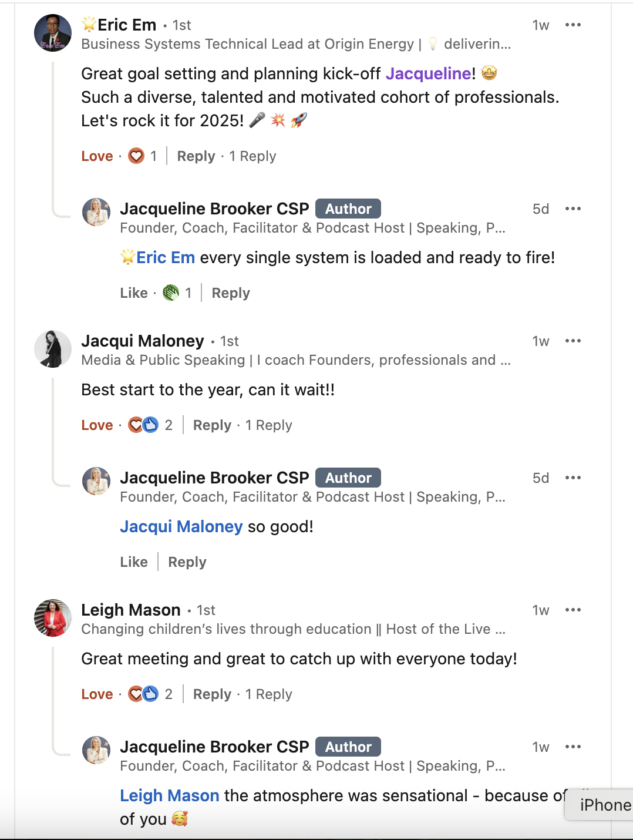Open Jacqui Maloney's profile picture
This screenshot has width=633, height=840.
(x=53, y=349)
